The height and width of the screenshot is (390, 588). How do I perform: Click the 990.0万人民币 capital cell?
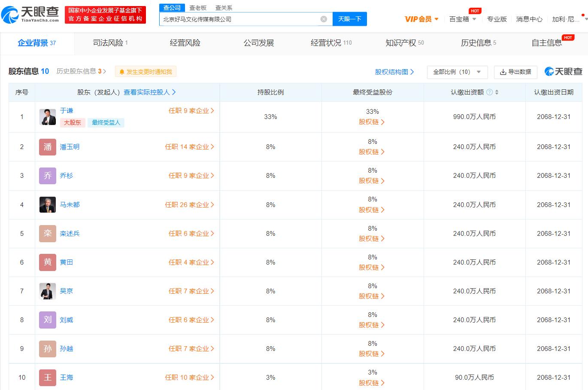point(474,117)
